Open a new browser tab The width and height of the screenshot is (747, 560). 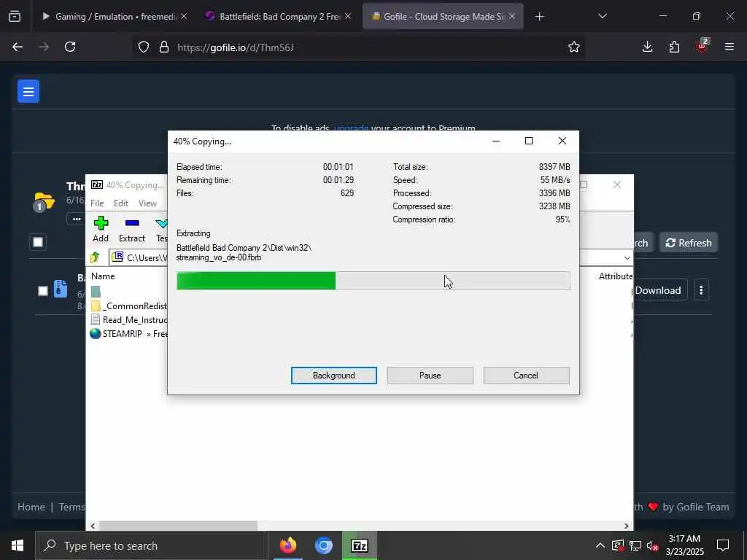tap(539, 17)
